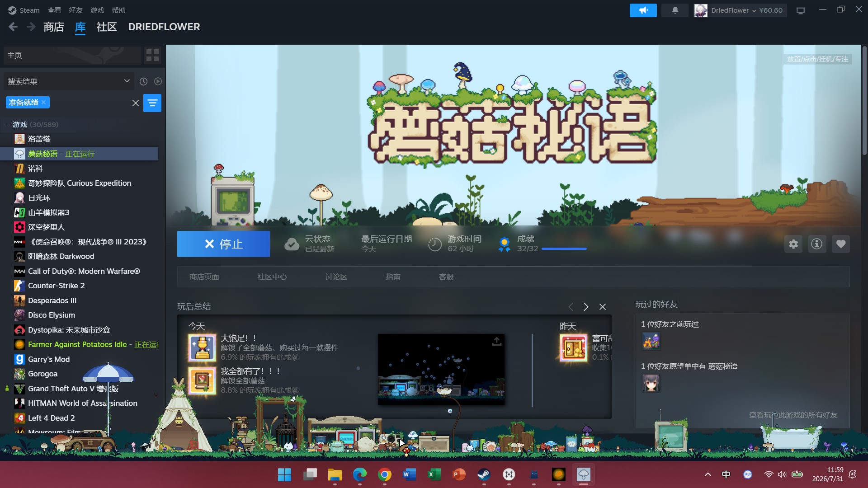Click the Steam back navigation arrow

pyautogui.click(x=13, y=27)
